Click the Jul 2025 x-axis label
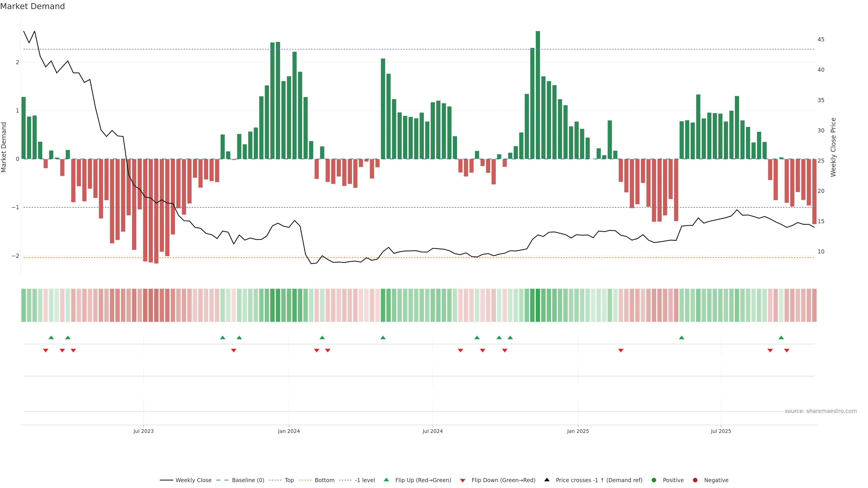868x488 pixels. 721,431
